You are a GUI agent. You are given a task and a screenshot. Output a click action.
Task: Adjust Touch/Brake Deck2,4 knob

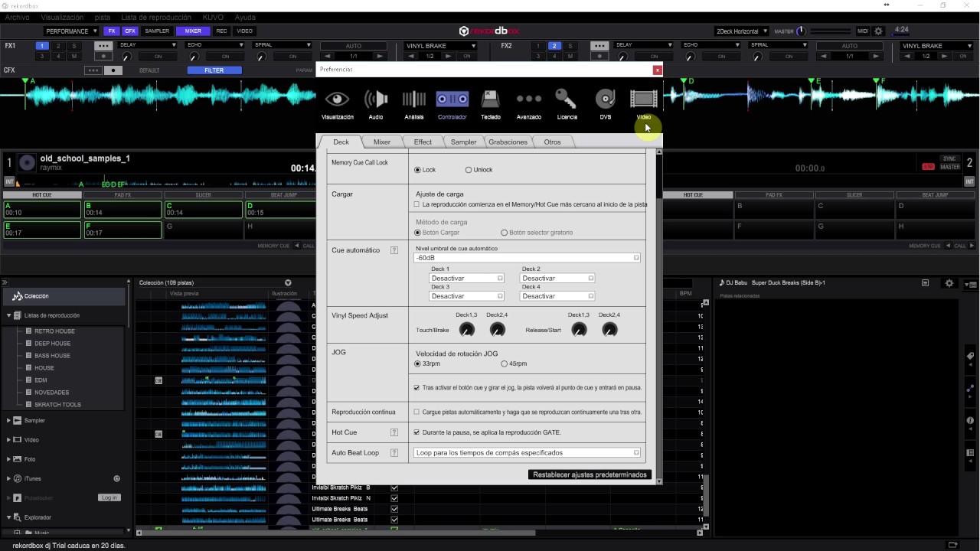click(497, 330)
